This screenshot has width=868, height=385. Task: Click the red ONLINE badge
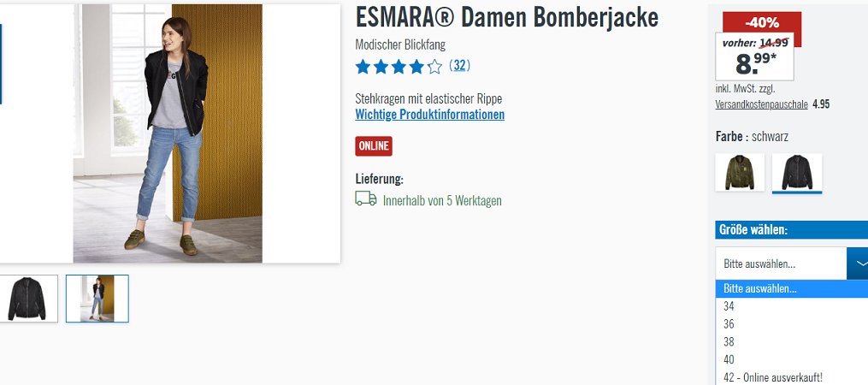coord(374,146)
